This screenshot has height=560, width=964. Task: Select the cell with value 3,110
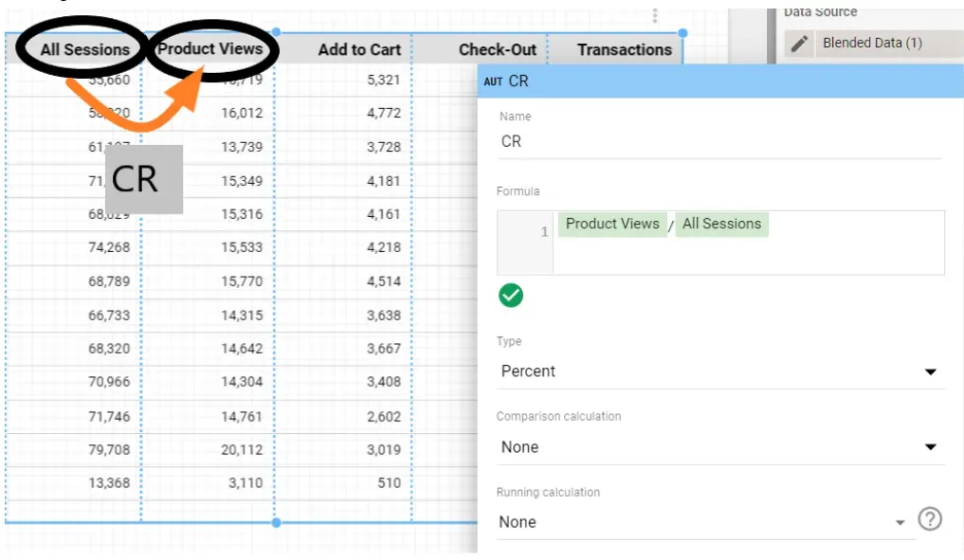[246, 483]
